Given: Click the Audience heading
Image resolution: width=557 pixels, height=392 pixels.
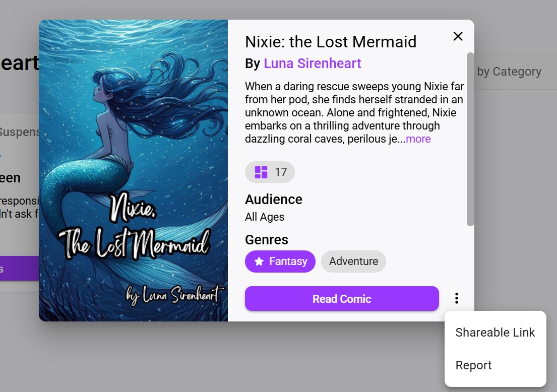Looking at the screenshot, I should (274, 200).
